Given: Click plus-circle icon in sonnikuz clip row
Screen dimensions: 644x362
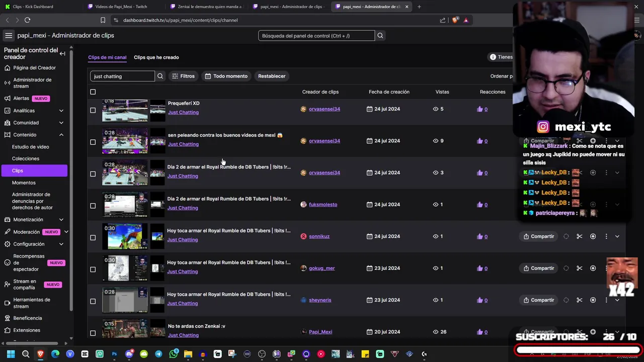Looking at the screenshot, I should pyautogui.click(x=593, y=236).
